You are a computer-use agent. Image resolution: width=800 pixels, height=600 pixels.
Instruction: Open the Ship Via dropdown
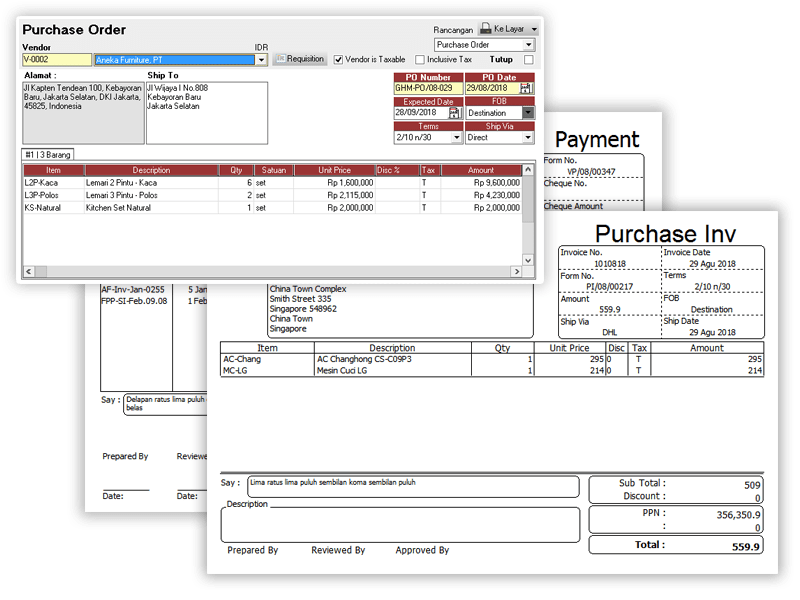528,138
